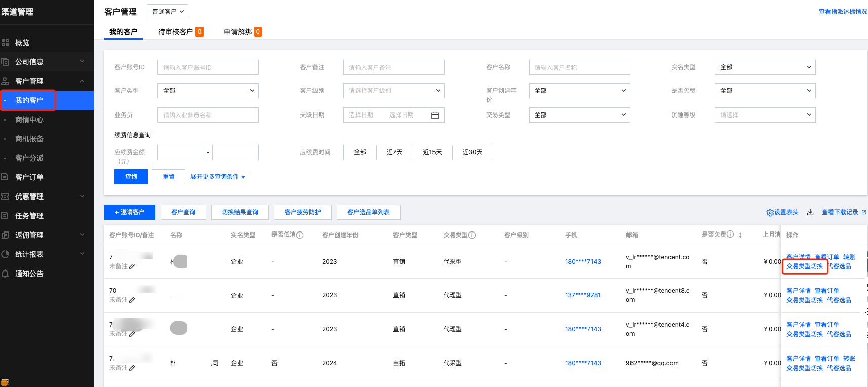This screenshot has width=868, height=387.
Task: Sort by the 是否欠费 column arrows
Action: point(740,235)
